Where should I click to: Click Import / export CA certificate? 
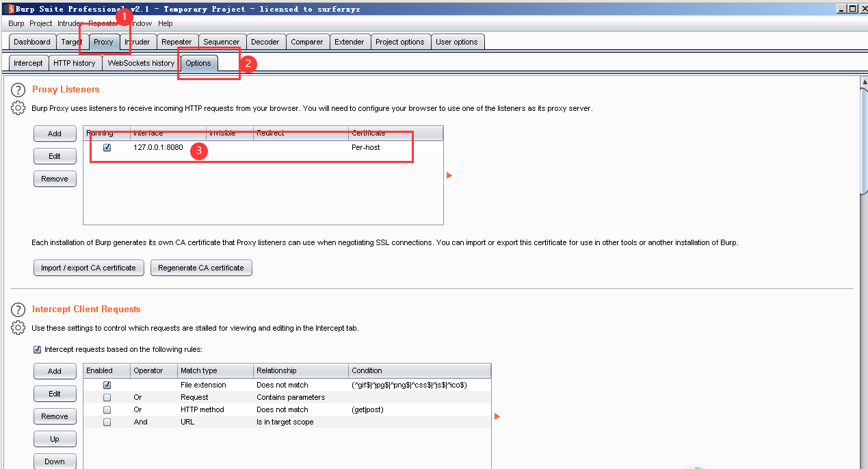(88, 268)
